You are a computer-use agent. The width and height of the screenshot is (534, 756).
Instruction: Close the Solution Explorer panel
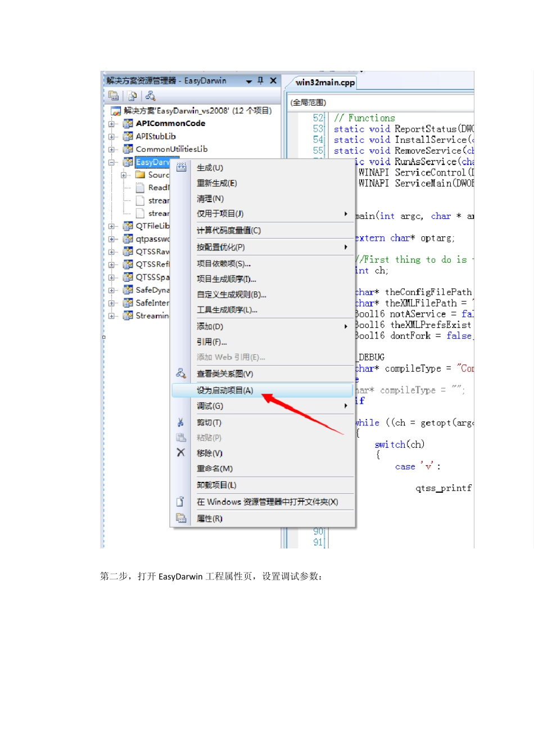(x=273, y=80)
